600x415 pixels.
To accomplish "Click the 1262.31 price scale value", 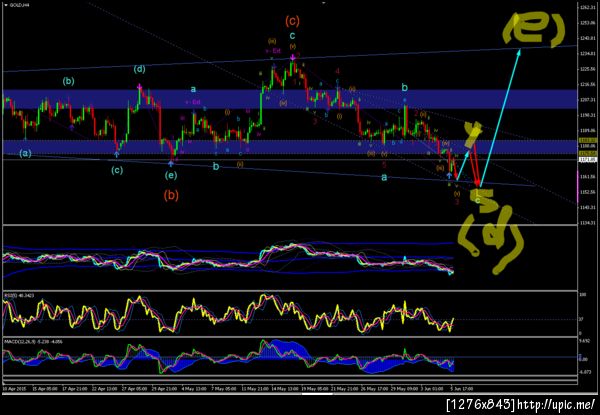I will click(x=589, y=7).
